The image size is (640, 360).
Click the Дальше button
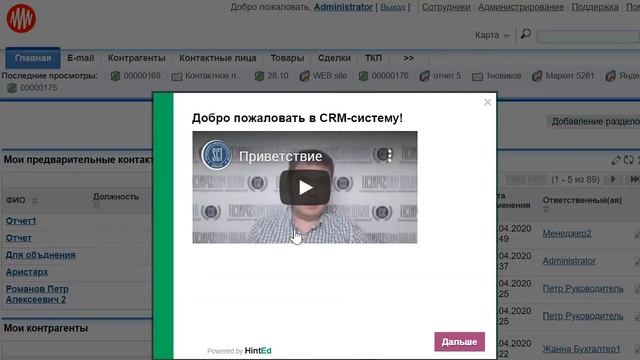coord(460,342)
